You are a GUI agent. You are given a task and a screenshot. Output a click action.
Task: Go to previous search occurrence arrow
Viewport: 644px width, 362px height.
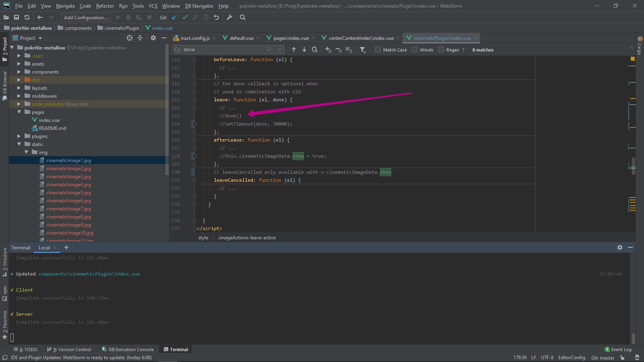tap(294, 49)
